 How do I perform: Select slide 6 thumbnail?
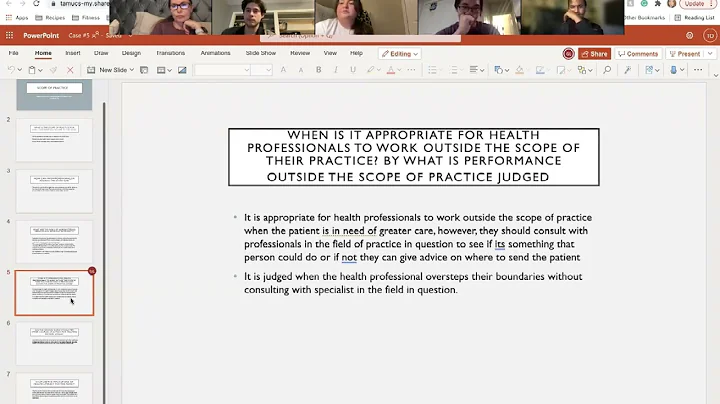coord(54,343)
